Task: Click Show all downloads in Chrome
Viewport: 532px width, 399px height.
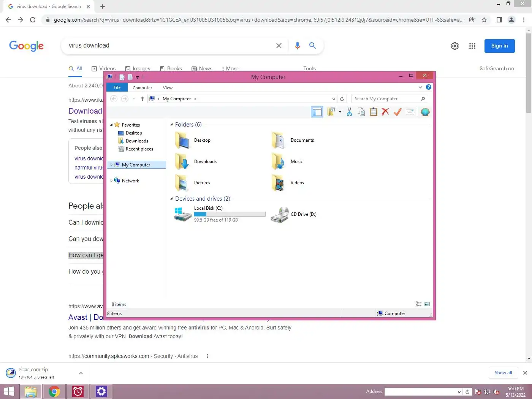Action: [503, 373]
